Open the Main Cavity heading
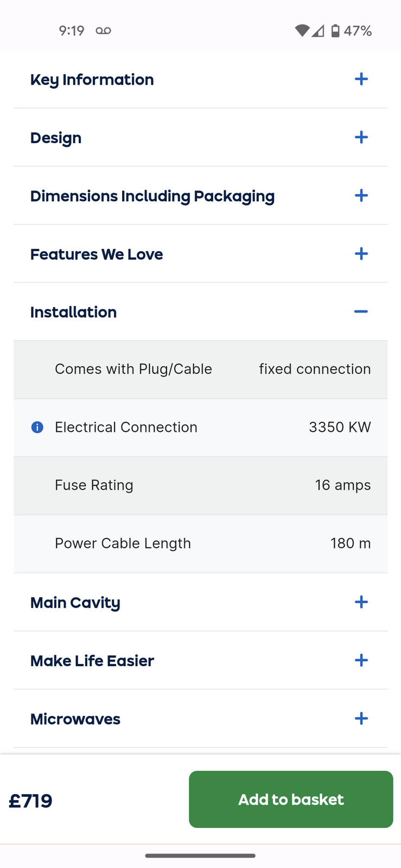The height and width of the screenshot is (868, 401). tap(75, 602)
